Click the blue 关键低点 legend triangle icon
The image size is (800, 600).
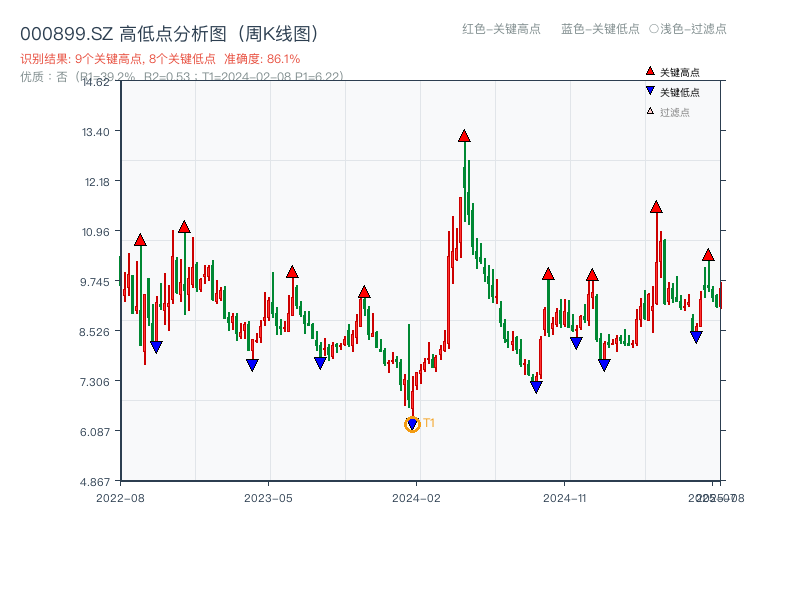click(x=650, y=91)
